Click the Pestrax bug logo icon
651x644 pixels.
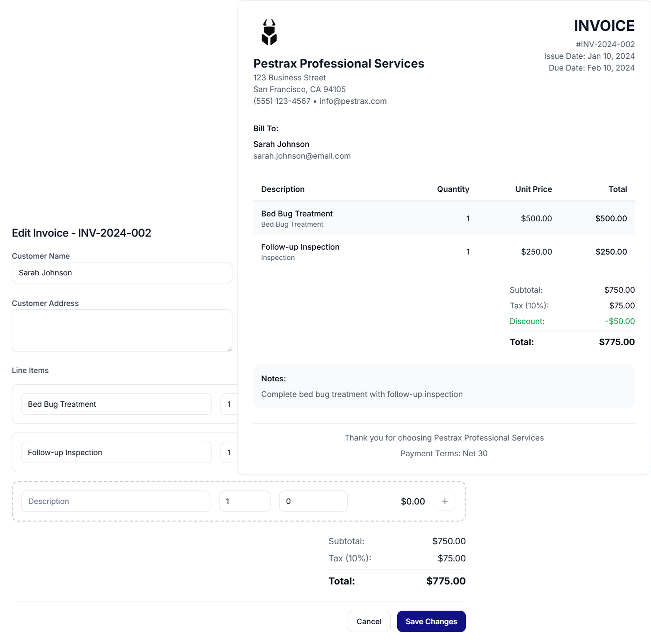tap(269, 32)
